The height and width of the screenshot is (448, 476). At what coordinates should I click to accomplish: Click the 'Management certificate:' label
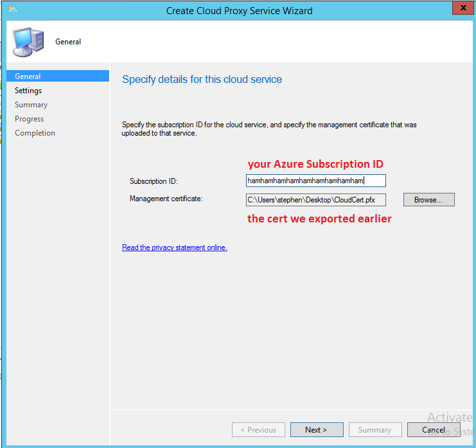[x=166, y=199]
